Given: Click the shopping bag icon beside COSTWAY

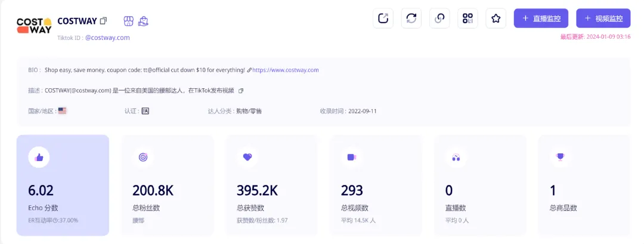Looking at the screenshot, I should (x=143, y=21).
